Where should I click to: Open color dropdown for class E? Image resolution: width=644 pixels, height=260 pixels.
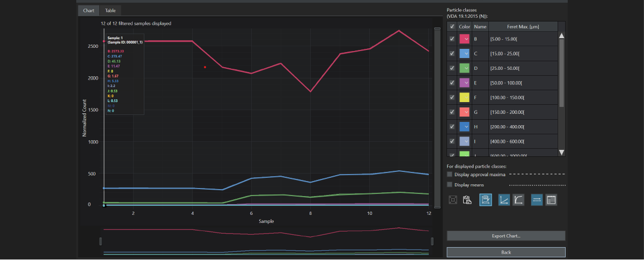point(467,83)
